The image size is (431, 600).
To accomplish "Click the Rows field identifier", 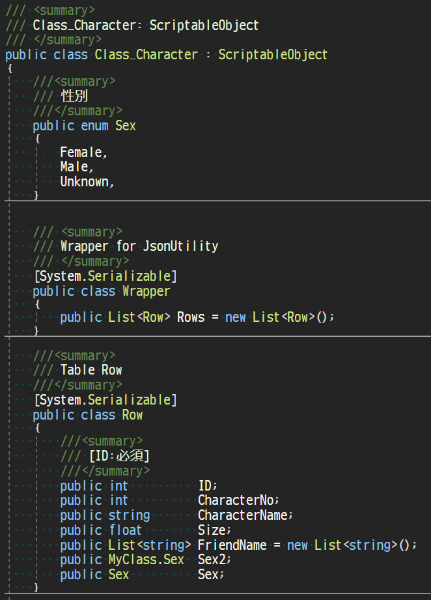I will (191, 317).
